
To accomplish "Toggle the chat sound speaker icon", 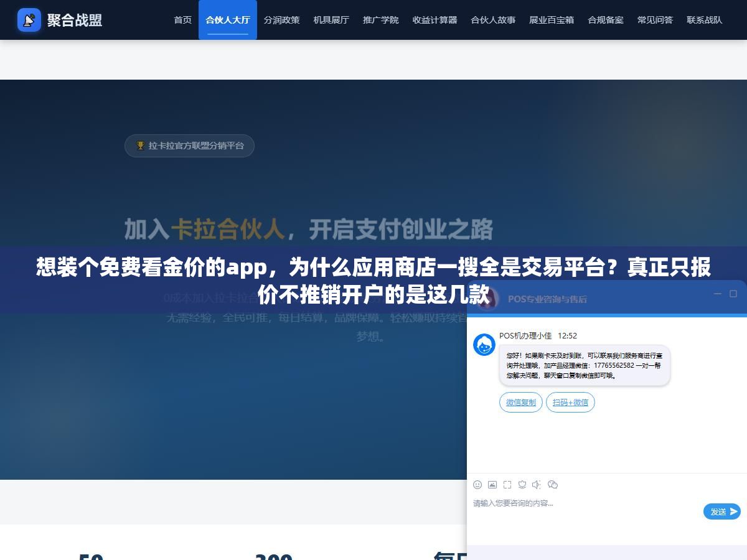I will [x=537, y=485].
